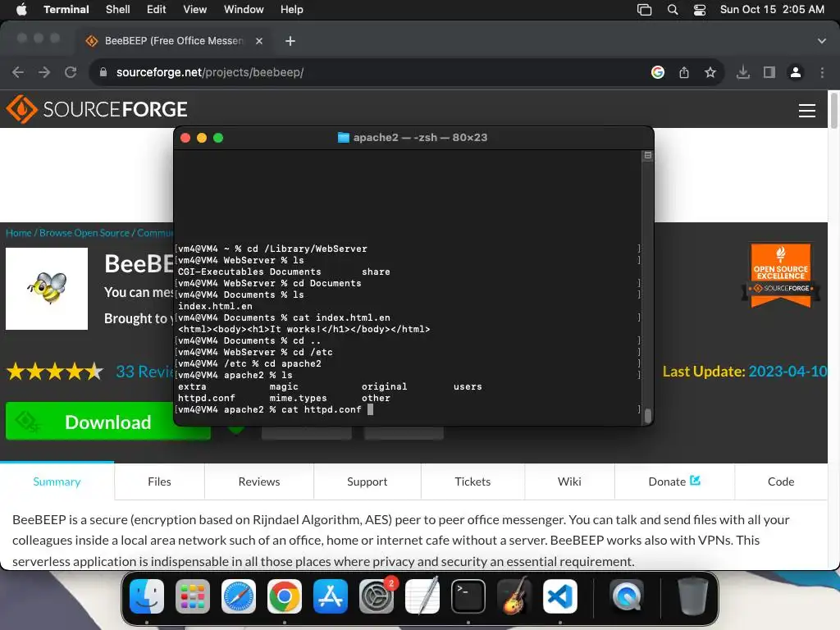Click the BeeBEEP bee project icon
The image size is (840, 630).
tap(47, 288)
